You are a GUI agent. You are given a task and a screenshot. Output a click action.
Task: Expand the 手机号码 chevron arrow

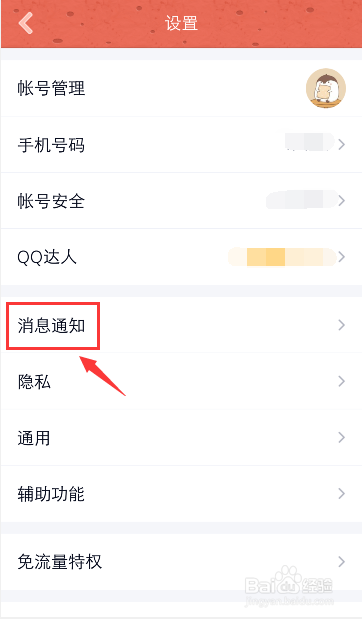341,144
